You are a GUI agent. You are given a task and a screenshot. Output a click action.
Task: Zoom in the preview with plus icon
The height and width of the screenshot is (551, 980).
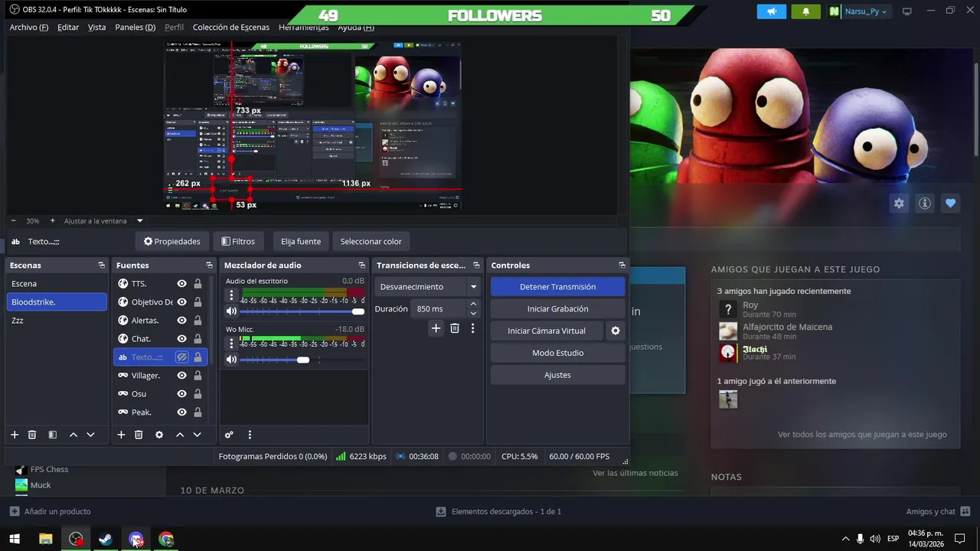[x=52, y=220]
